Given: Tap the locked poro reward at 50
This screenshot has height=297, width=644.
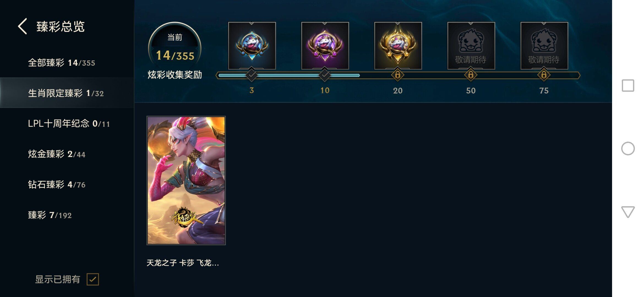Looking at the screenshot, I should pos(471,46).
